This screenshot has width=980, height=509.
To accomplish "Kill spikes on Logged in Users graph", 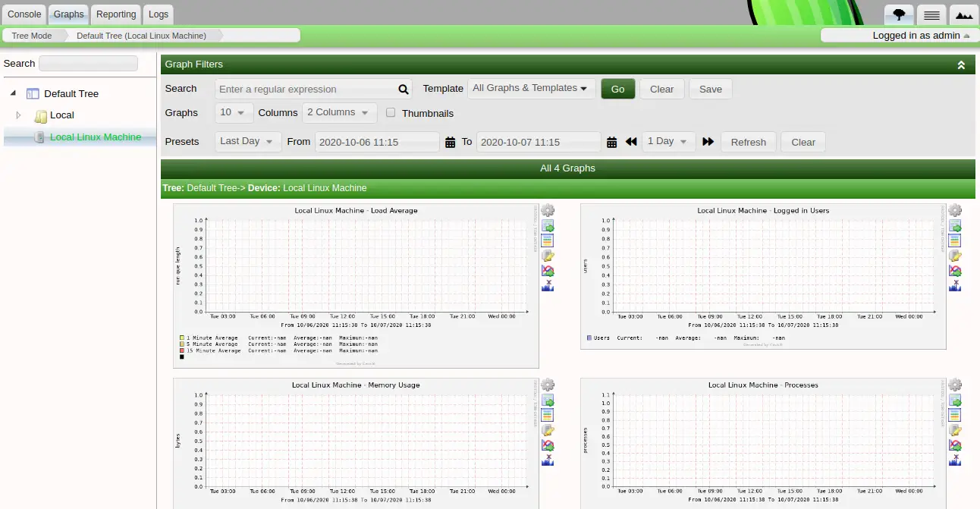I will [x=955, y=285].
